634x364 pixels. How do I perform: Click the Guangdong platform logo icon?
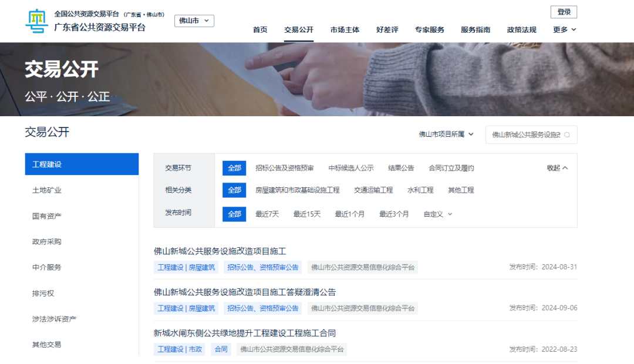tap(38, 21)
